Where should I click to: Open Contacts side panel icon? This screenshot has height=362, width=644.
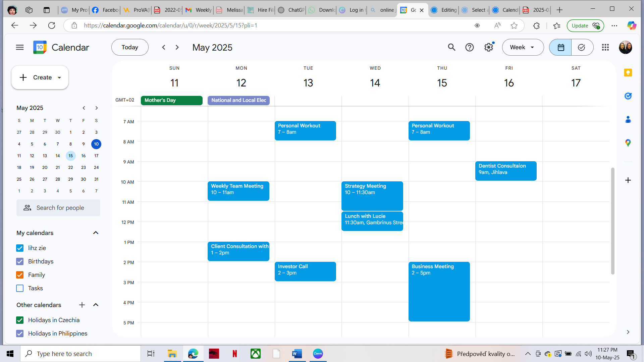[628, 120]
